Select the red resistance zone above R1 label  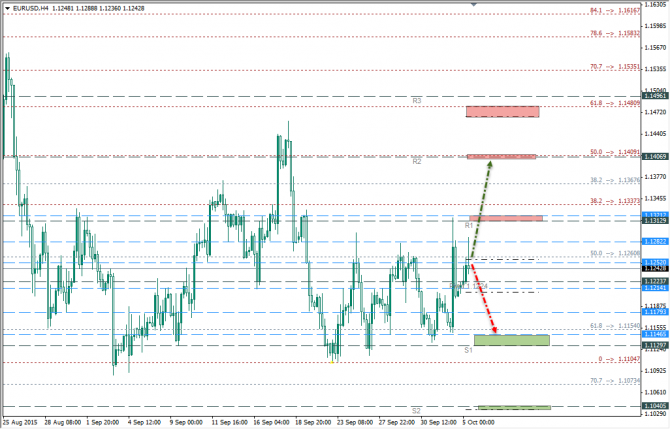pyautogui.click(x=506, y=218)
